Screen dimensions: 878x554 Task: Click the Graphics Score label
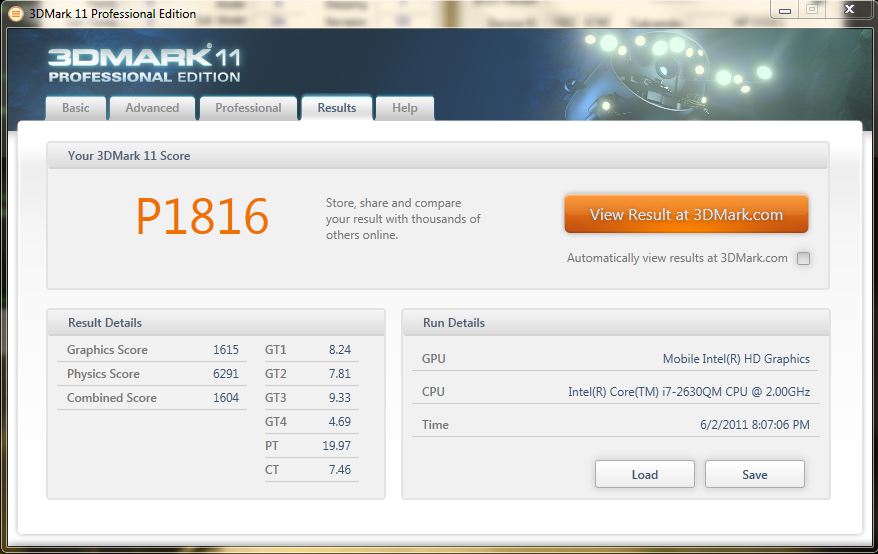(x=107, y=350)
